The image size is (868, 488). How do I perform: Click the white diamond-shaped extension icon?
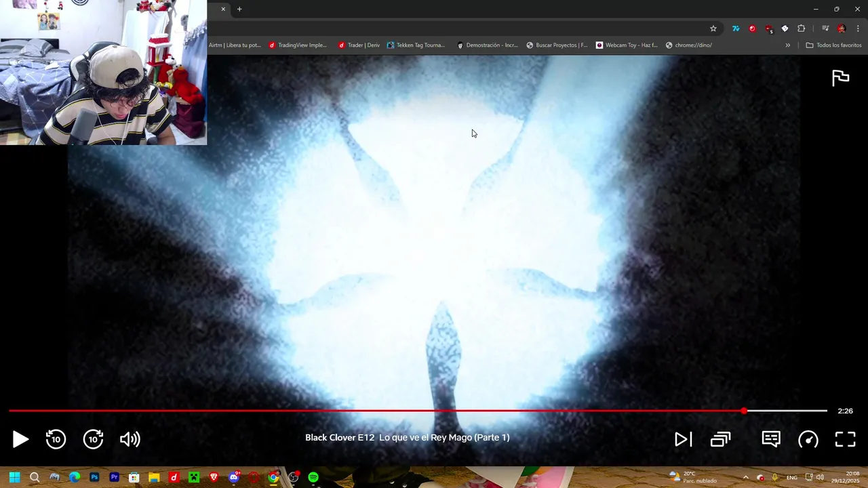pos(785,28)
